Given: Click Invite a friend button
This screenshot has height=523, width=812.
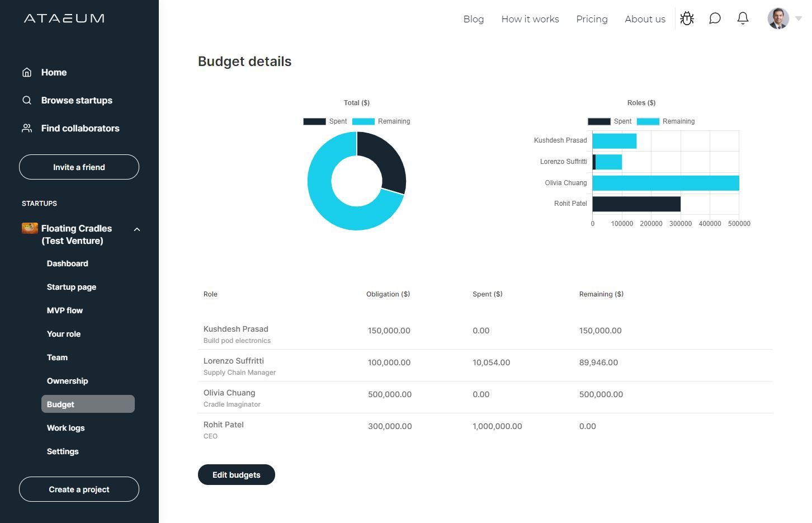Looking at the screenshot, I should tap(79, 167).
